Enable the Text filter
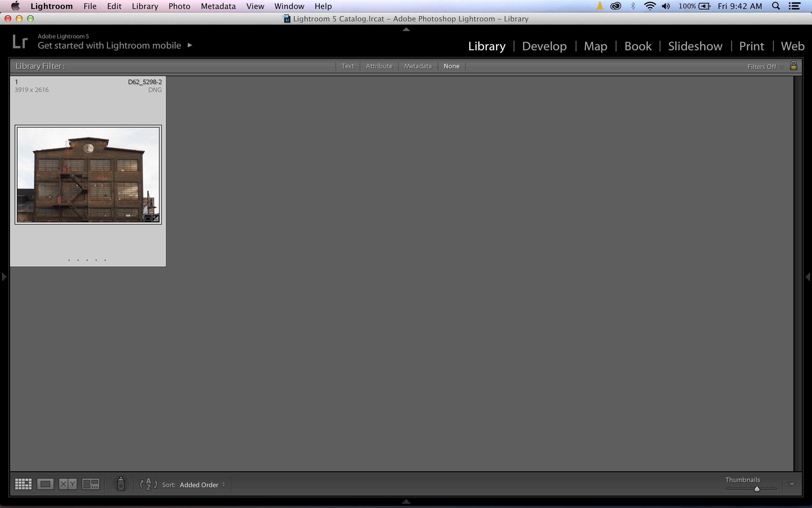Image resolution: width=812 pixels, height=508 pixels. (x=347, y=66)
